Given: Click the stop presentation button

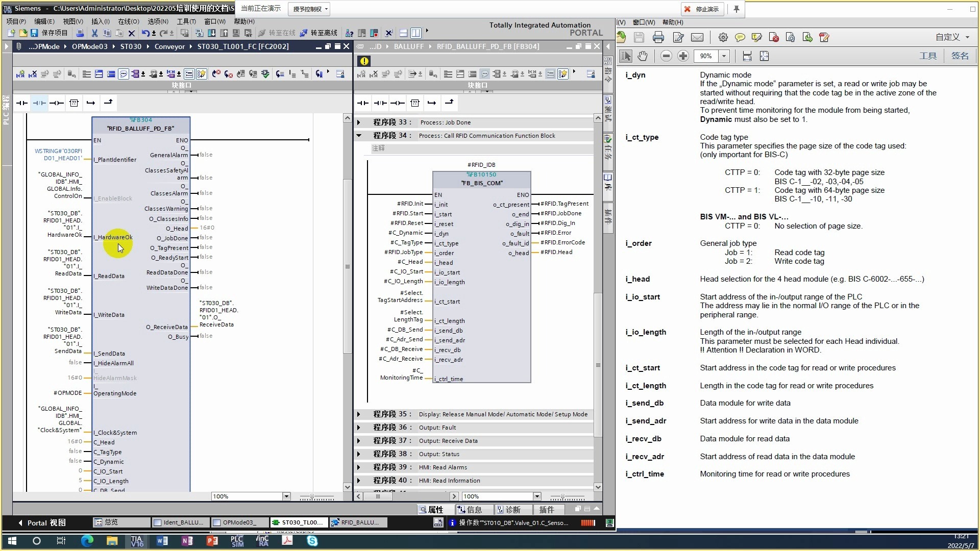Looking at the screenshot, I should (x=702, y=9).
